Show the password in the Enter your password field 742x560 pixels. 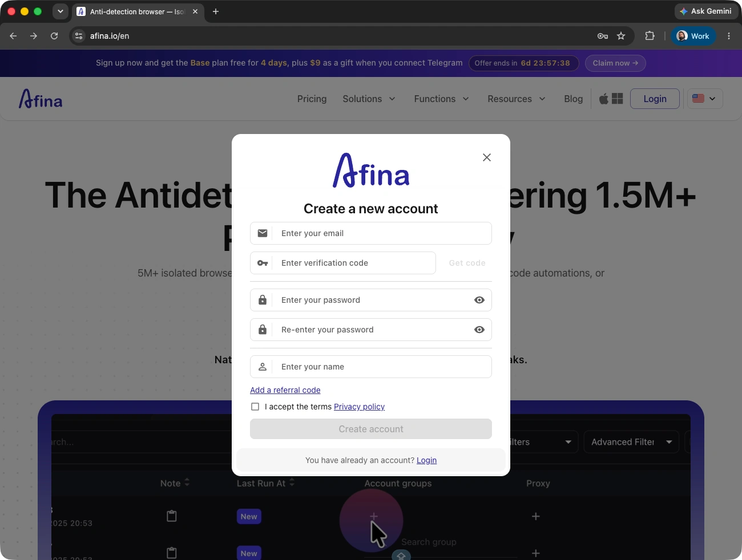pyautogui.click(x=479, y=300)
